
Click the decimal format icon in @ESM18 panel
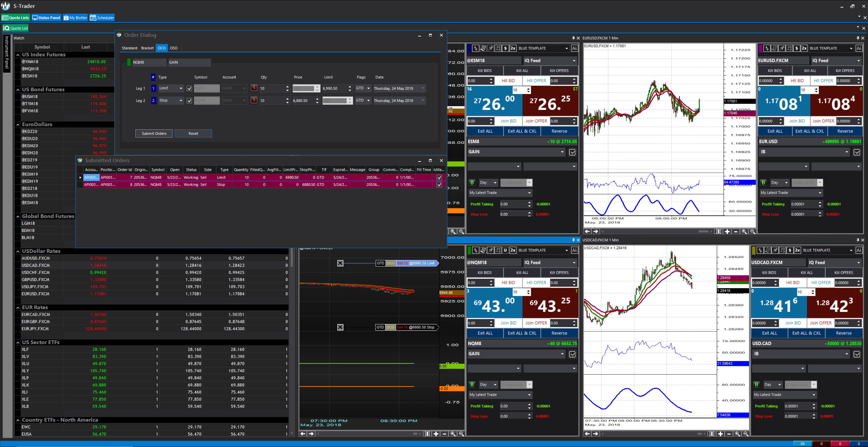pyautogui.click(x=498, y=49)
